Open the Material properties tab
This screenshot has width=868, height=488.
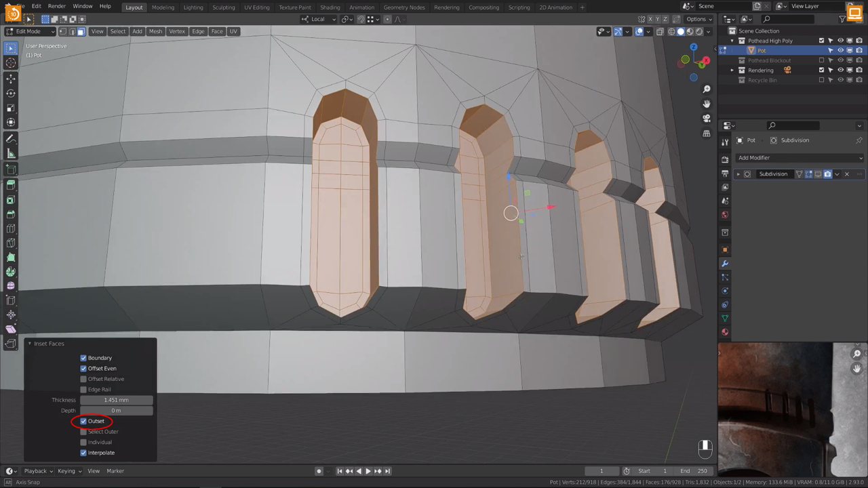(725, 332)
